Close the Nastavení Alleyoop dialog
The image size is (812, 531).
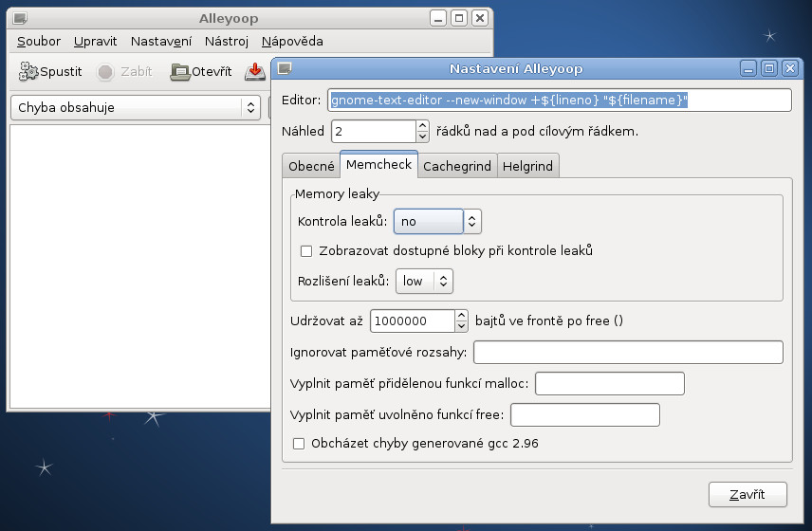pyautogui.click(x=790, y=68)
